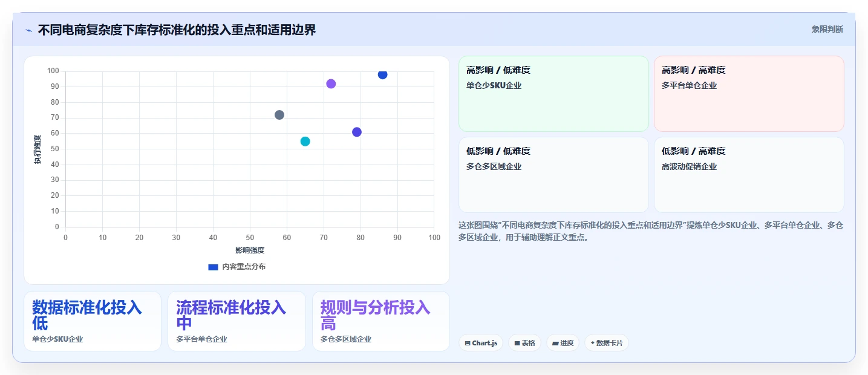Click 多平台单仓企业 under 流程标准化投入 card
Screen dimensions: 868x375
pos(201,339)
